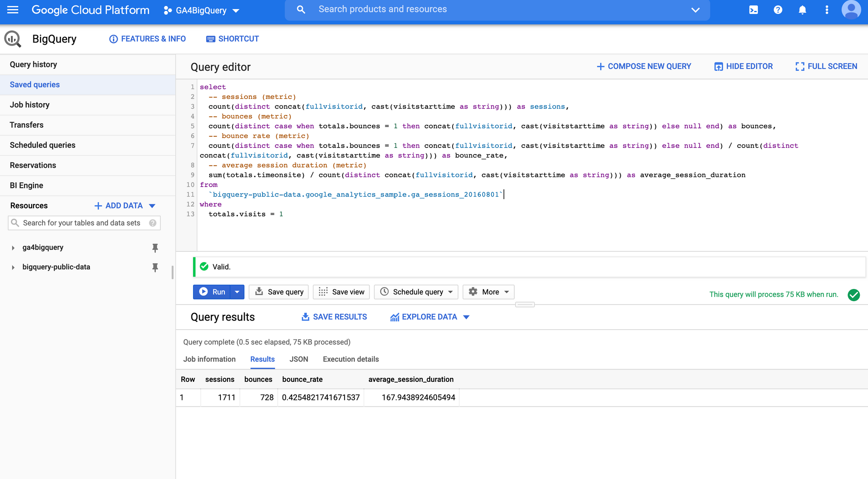Unpin the bigquery-public-data project
Viewport: 868px width, 479px height.
155,267
